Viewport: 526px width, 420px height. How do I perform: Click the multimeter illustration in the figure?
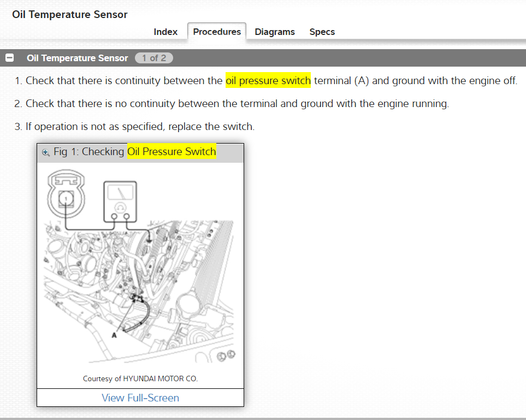point(120,202)
